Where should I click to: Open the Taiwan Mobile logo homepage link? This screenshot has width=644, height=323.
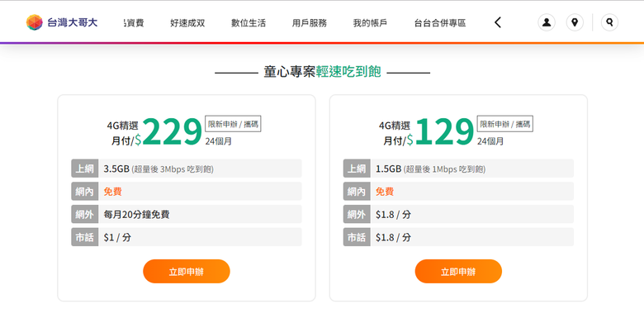pyautogui.click(x=62, y=22)
